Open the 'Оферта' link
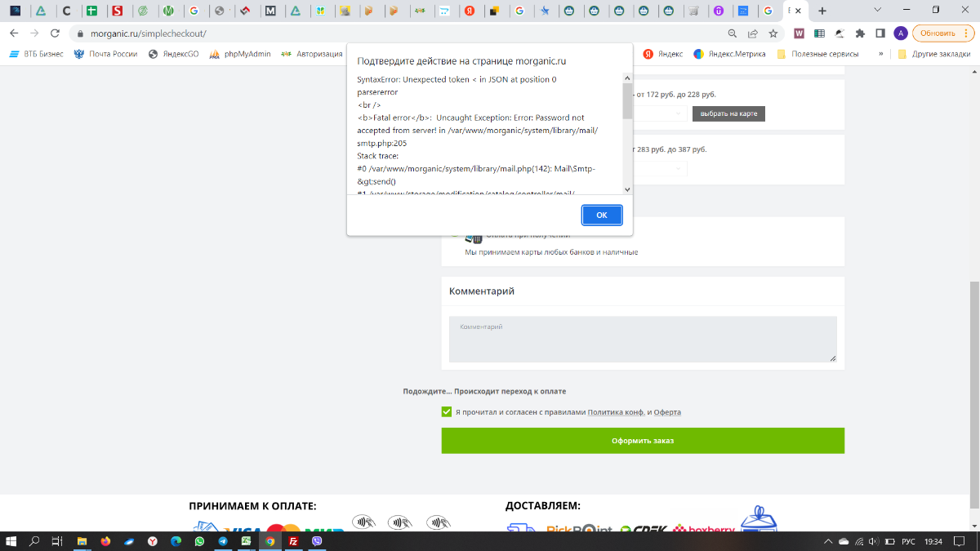The height and width of the screenshot is (551, 980). point(667,412)
